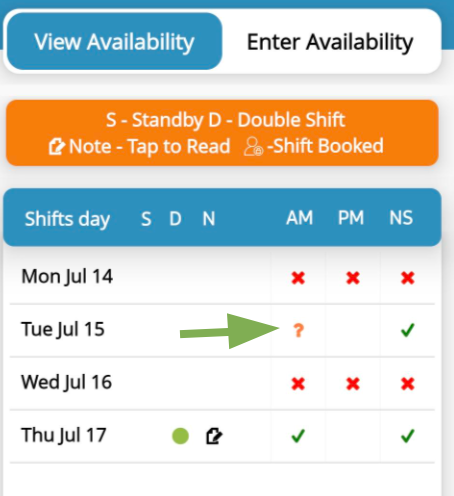The height and width of the screenshot is (496, 454).
Task: Switch to View Availability tab
Action: coord(114,42)
